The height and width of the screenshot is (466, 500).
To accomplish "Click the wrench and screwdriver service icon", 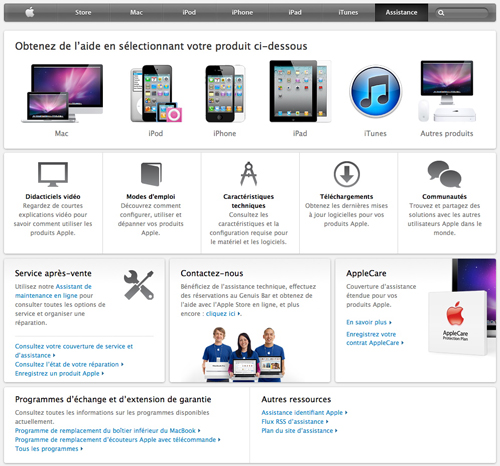I will tap(139, 285).
